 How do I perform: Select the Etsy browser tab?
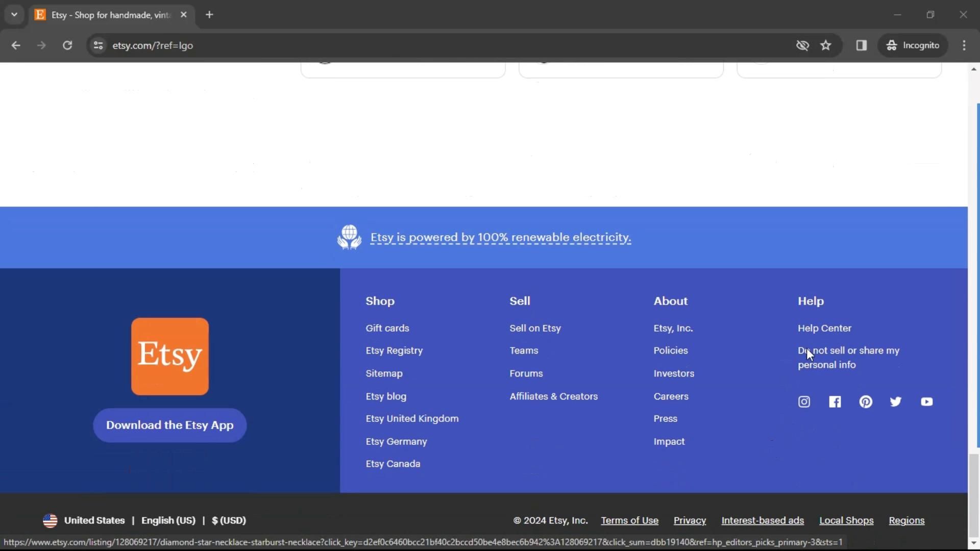(110, 15)
